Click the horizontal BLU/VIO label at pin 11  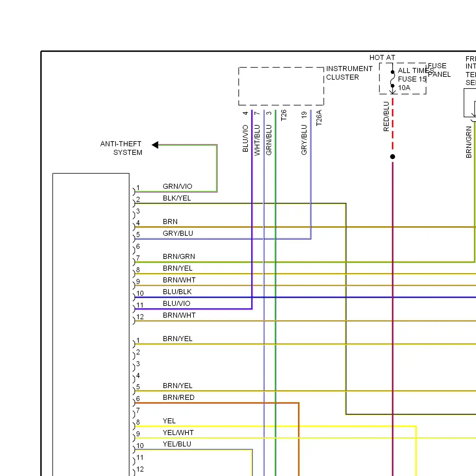click(176, 303)
